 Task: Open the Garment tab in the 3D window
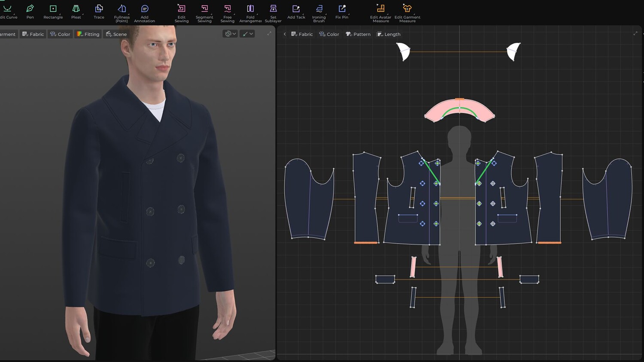[8, 34]
